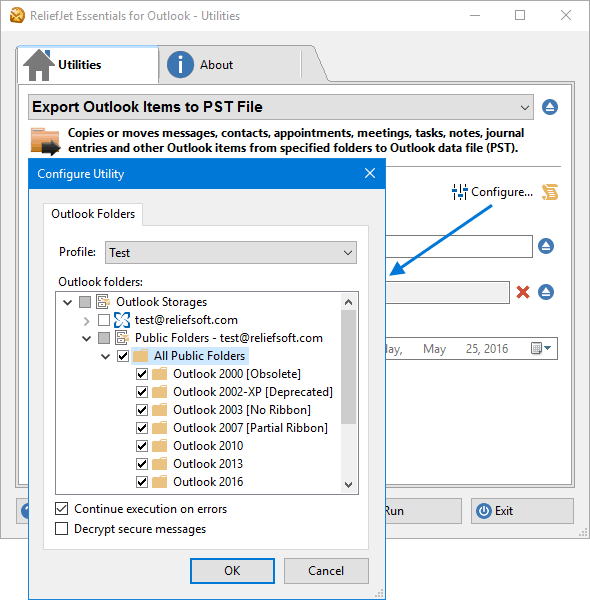Disable Continue execution on errors

click(62, 509)
